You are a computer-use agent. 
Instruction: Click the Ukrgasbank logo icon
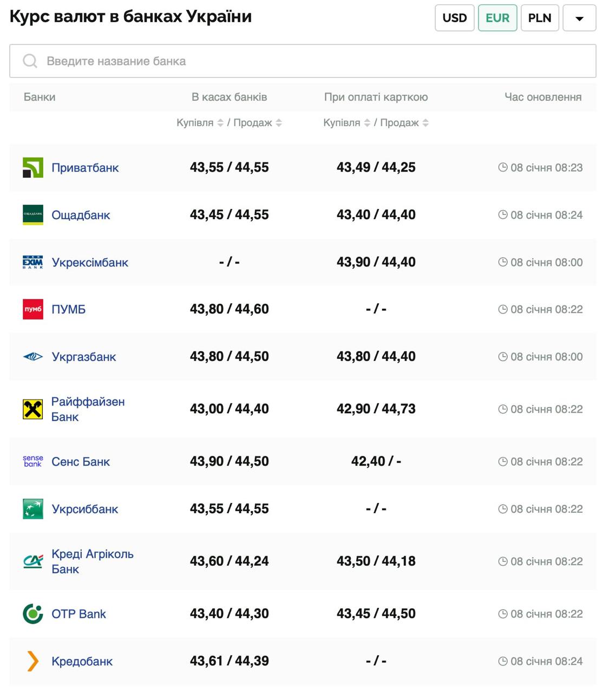pyautogui.click(x=32, y=357)
